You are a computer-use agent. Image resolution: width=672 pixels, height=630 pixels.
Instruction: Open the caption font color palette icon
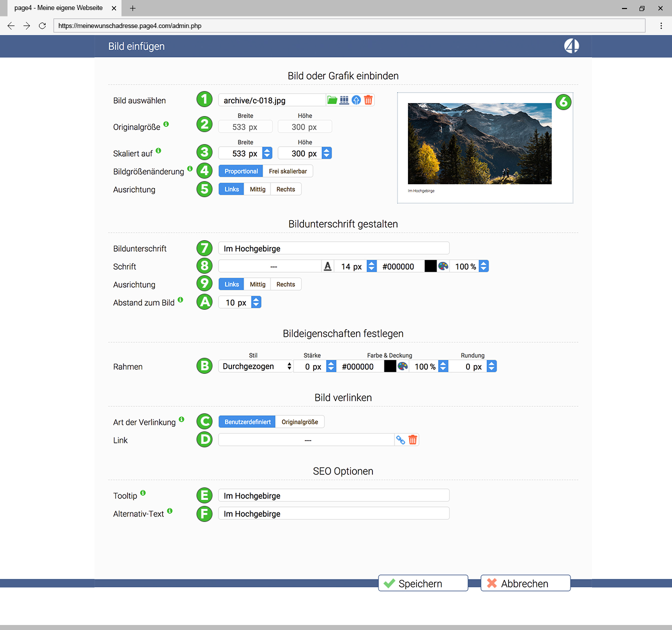443,266
